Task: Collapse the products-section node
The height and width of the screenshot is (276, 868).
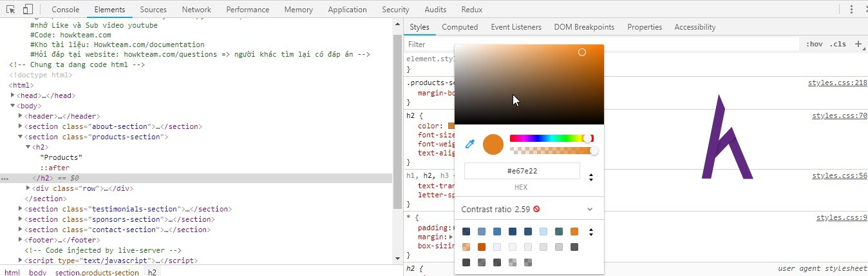Action: [x=21, y=137]
